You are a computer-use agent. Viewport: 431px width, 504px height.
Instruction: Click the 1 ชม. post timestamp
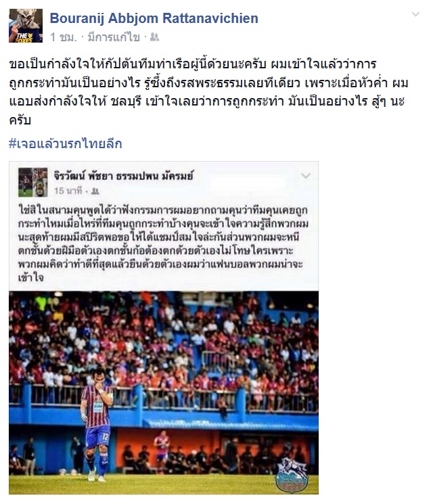pyautogui.click(x=64, y=37)
